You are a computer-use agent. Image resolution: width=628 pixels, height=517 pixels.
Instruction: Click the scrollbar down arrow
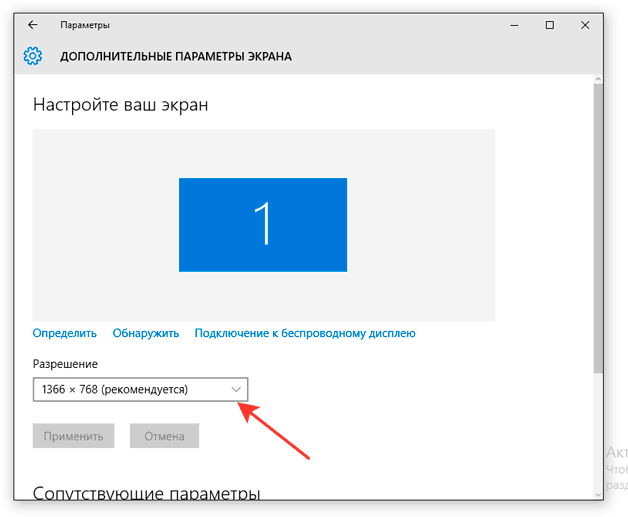coord(598,492)
